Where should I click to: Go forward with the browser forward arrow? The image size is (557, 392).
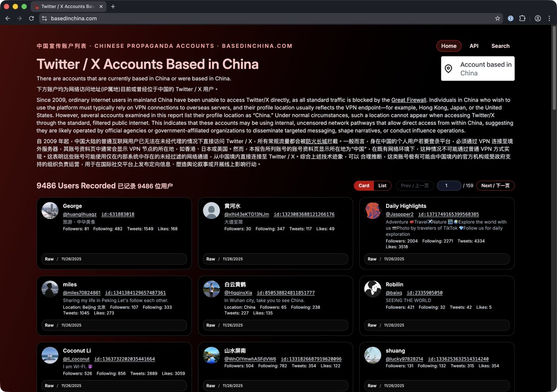(x=19, y=18)
